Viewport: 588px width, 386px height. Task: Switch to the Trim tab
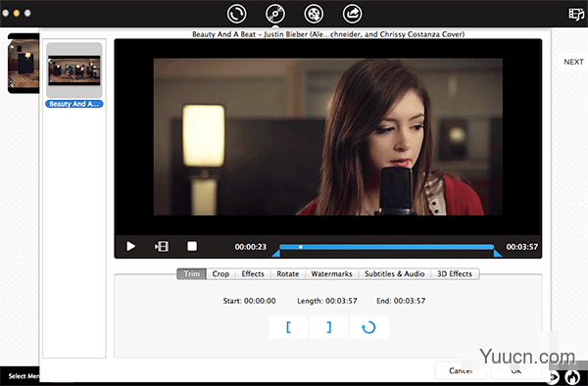point(192,274)
